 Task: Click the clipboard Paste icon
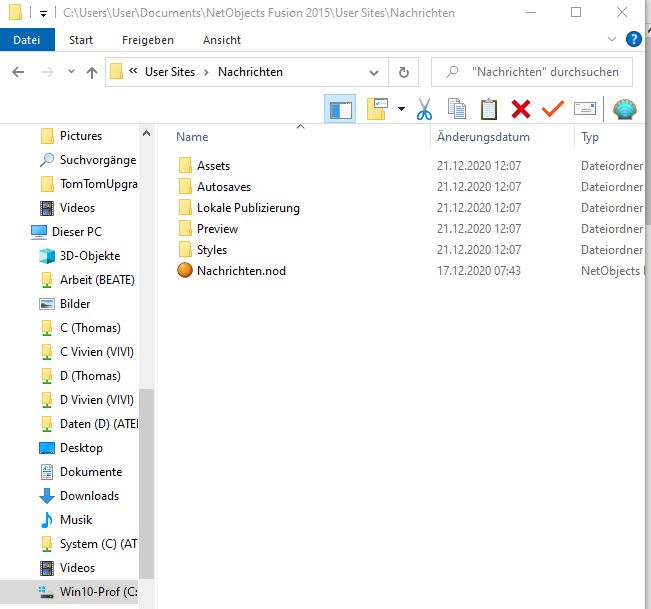(x=488, y=109)
